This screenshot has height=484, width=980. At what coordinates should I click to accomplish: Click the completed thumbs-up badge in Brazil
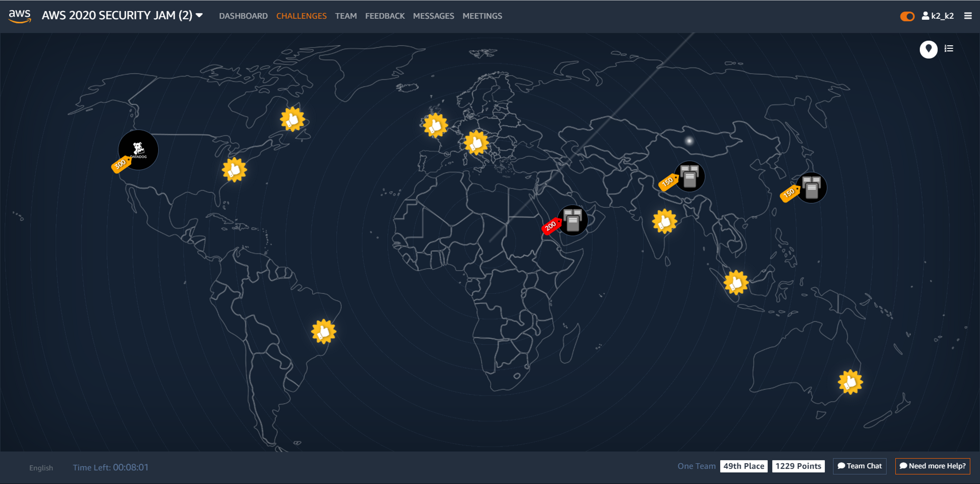[x=323, y=332]
